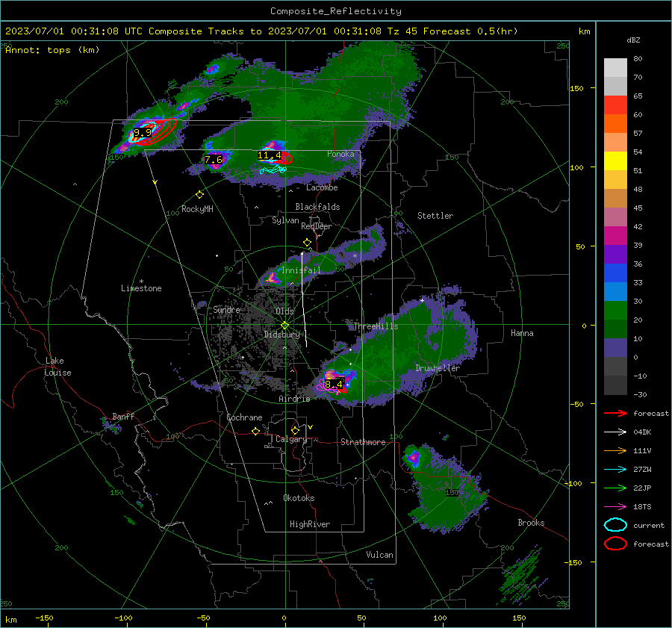Click the dBZ legend heading

click(x=633, y=40)
